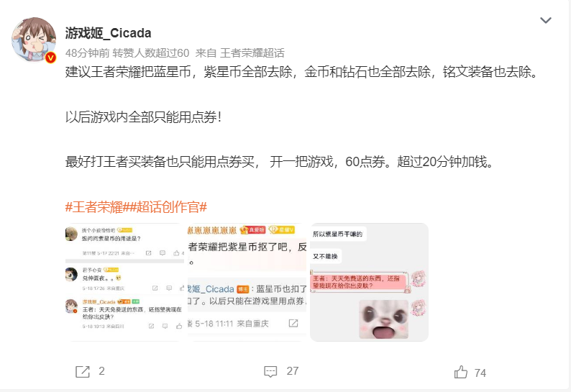The height and width of the screenshot is (392, 571).
Task: Click the repost count 2
Action: click(101, 371)
